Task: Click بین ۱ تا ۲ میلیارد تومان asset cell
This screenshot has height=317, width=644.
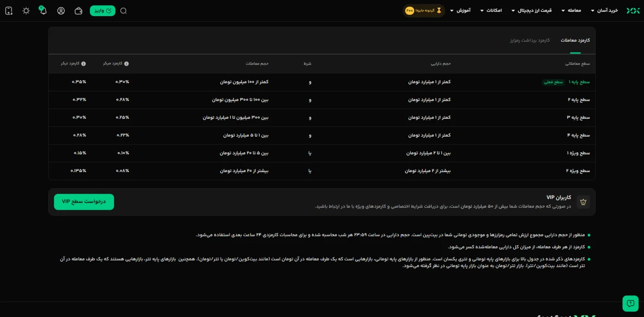Action: 429,153
